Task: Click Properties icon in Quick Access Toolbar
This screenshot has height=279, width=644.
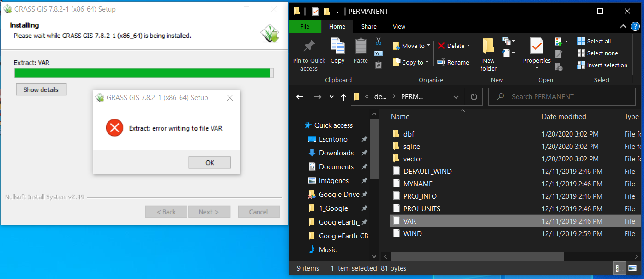Action: 315,12
